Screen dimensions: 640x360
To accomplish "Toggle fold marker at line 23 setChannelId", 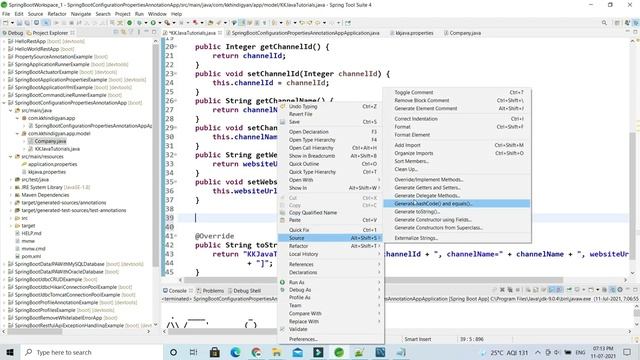I will tap(176, 73).
